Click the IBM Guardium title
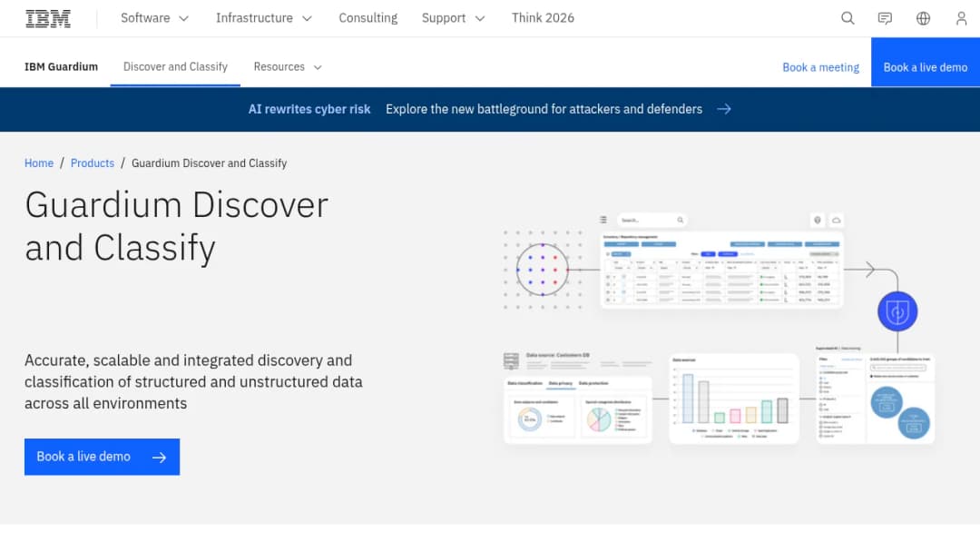 coord(62,67)
